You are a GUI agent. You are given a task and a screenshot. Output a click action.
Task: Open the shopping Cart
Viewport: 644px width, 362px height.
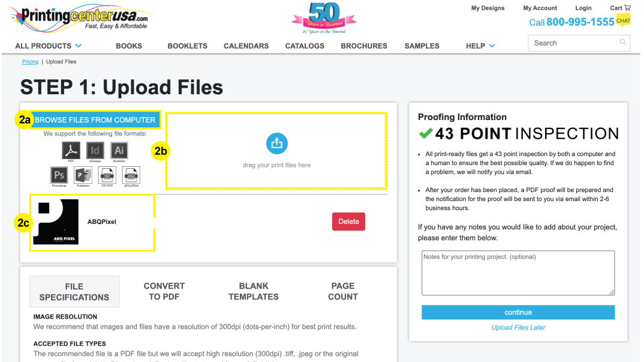pos(620,8)
